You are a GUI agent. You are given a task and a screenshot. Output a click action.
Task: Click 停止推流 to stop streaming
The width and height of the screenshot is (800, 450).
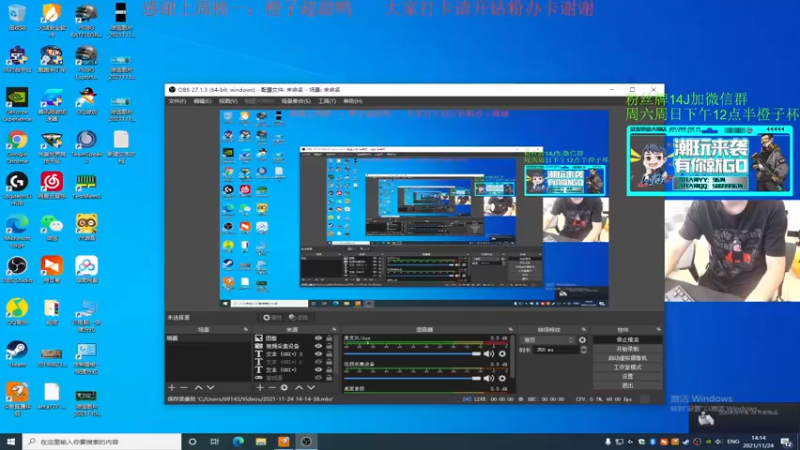point(628,340)
